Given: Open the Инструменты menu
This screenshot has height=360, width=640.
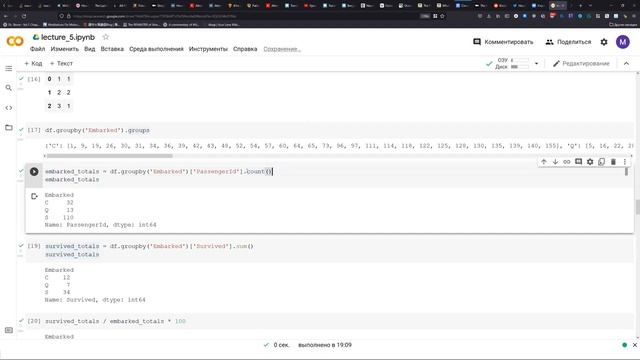Looking at the screenshot, I should click(208, 49).
